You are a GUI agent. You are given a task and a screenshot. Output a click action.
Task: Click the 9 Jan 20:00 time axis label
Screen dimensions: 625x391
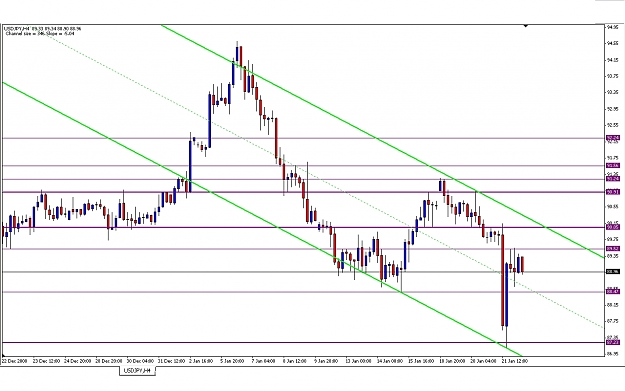(326, 361)
